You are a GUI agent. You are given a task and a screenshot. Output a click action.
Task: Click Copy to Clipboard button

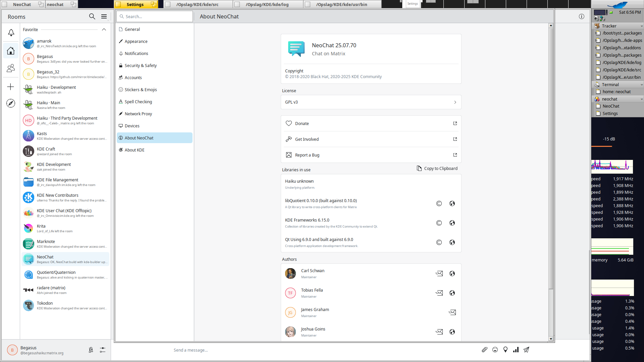(x=437, y=169)
